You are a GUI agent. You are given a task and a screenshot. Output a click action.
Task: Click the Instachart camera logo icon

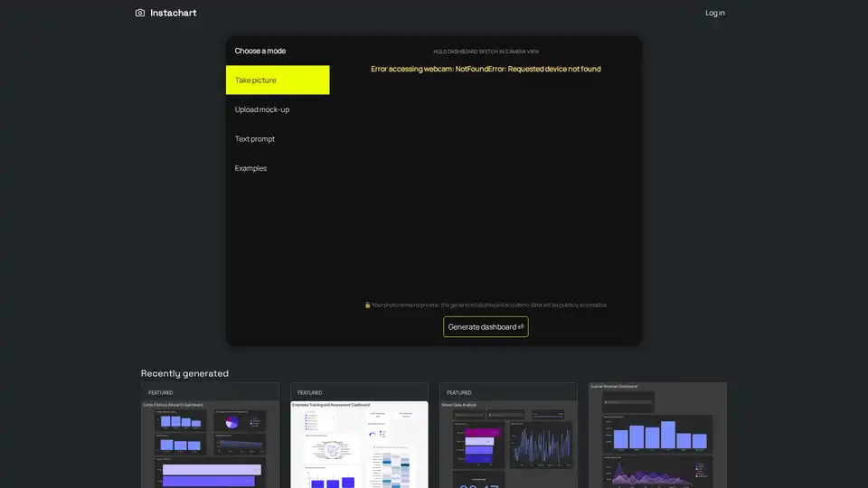point(140,13)
